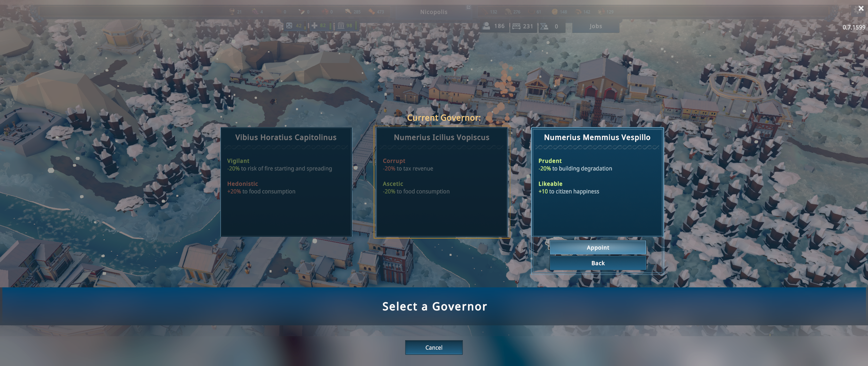Click the resource icon showing 129
This screenshot has height=366, width=868.
point(600,12)
